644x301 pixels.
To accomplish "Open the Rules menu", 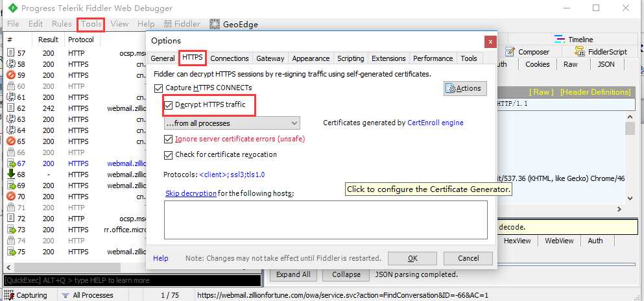I will (x=62, y=24).
